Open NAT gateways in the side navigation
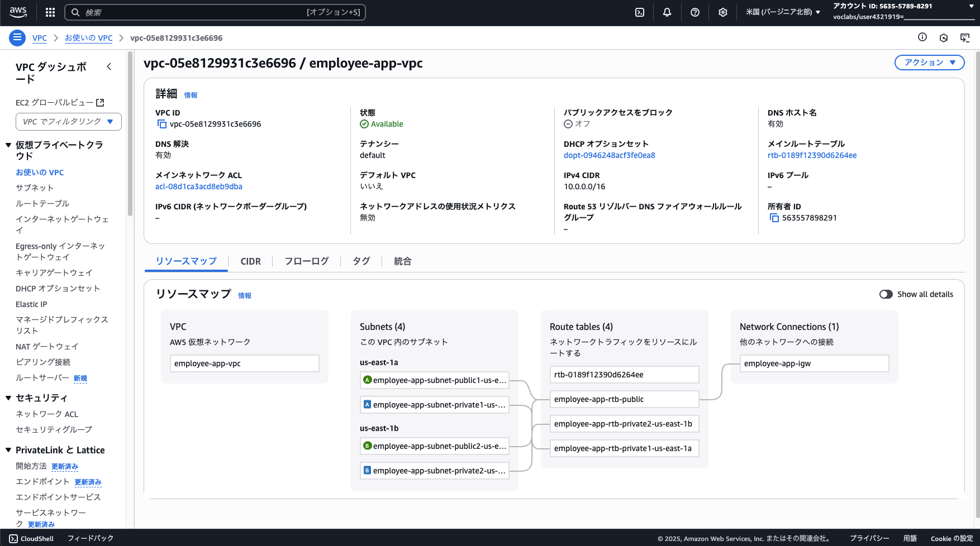The image size is (980, 546). pyautogui.click(x=47, y=347)
